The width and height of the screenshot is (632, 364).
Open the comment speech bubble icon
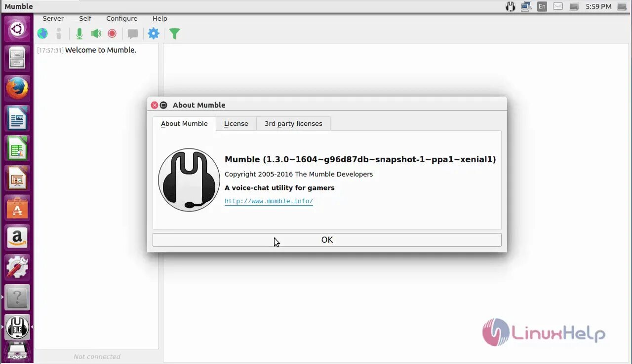tap(133, 34)
